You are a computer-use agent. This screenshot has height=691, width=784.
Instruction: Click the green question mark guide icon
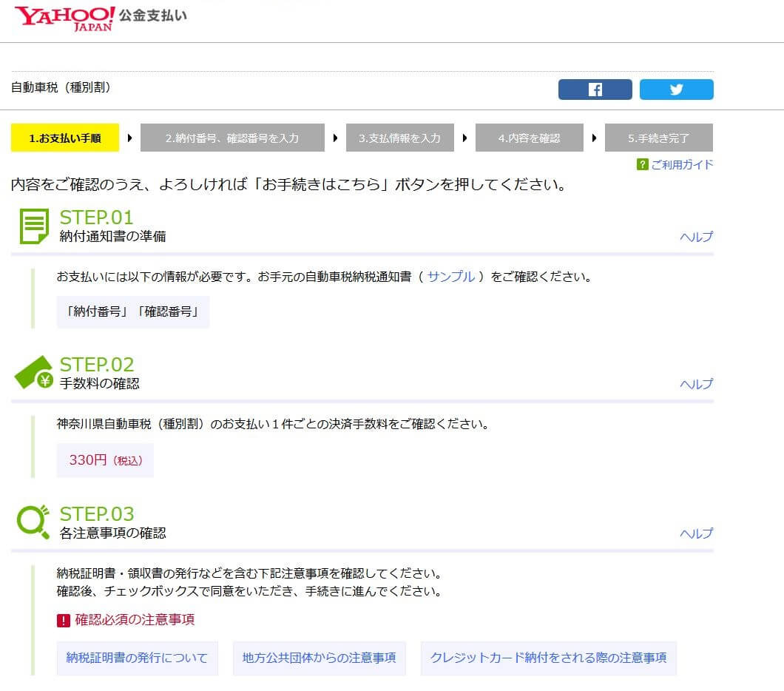[x=642, y=164]
